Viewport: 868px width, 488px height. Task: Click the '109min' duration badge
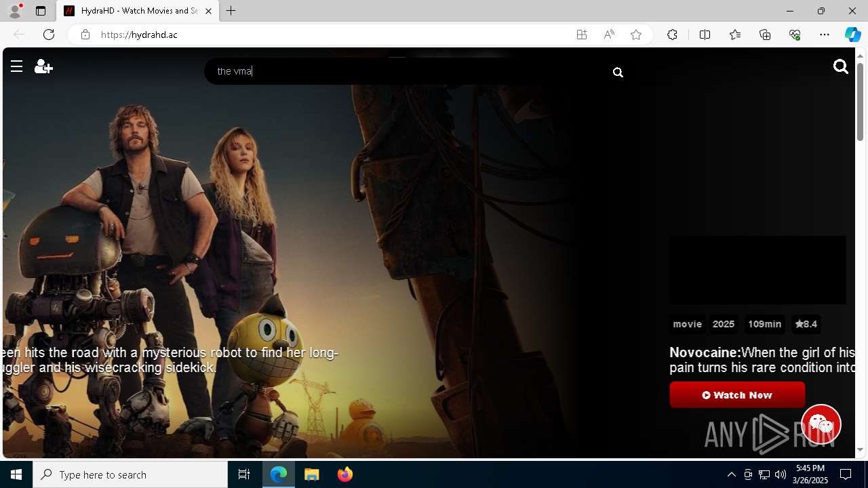click(764, 324)
